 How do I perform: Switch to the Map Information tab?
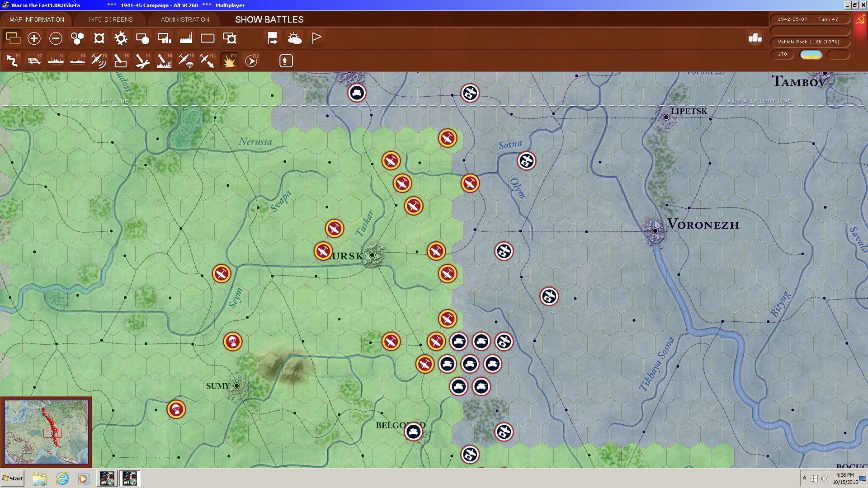[x=37, y=19]
